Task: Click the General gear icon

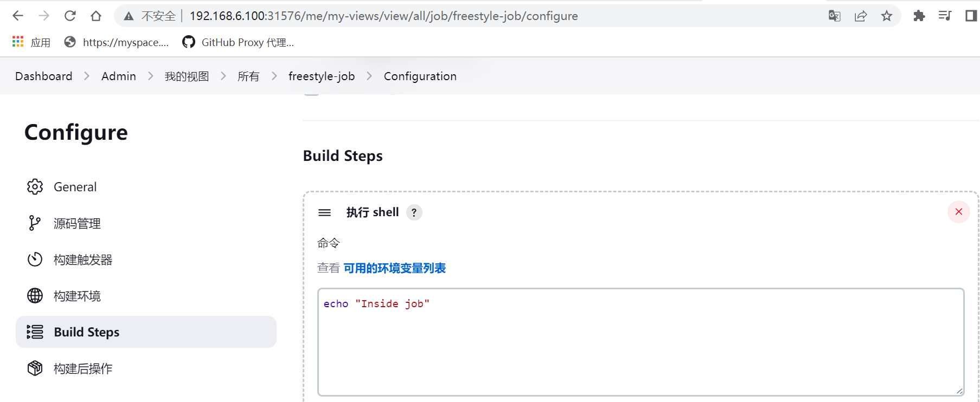Action: coord(35,187)
